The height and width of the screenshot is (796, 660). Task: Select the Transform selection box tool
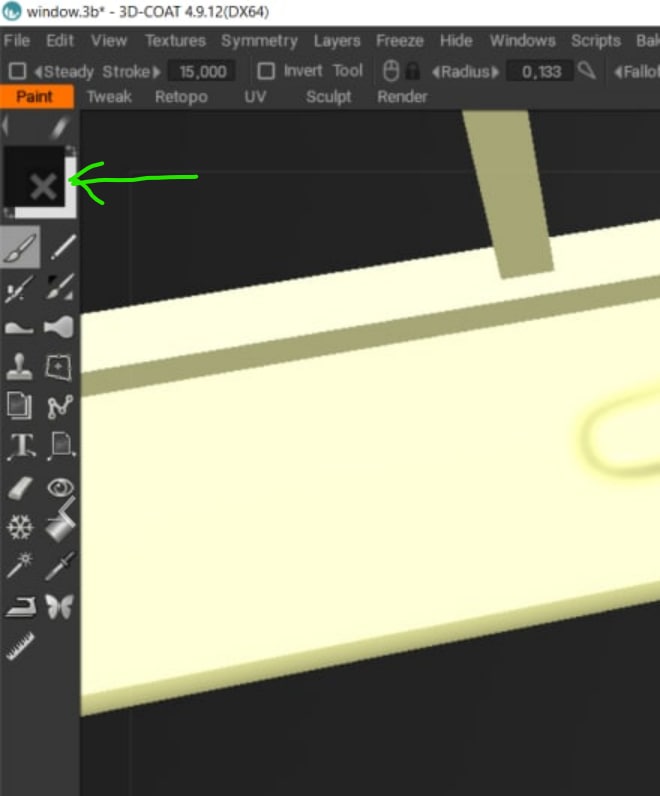click(59, 367)
